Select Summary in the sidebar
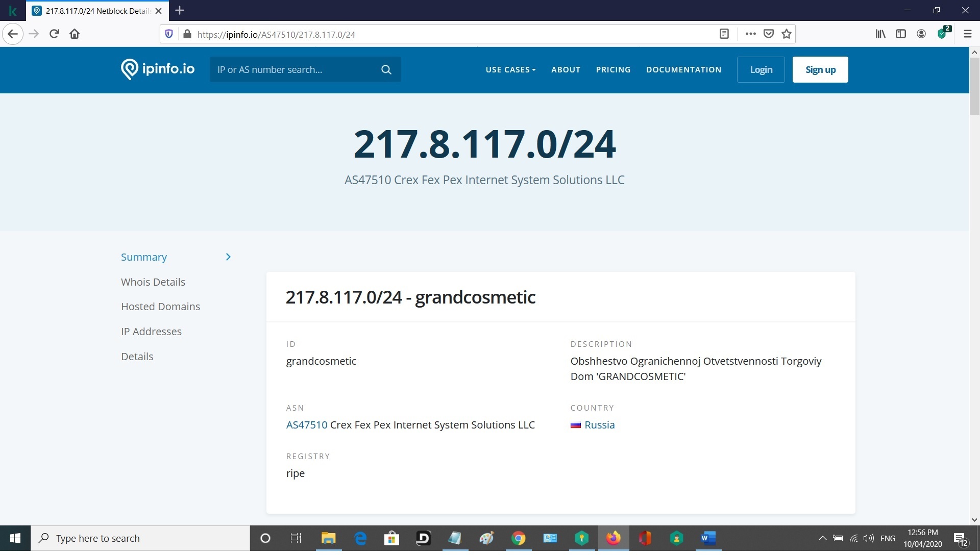This screenshot has height=555, width=980. [144, 257]
